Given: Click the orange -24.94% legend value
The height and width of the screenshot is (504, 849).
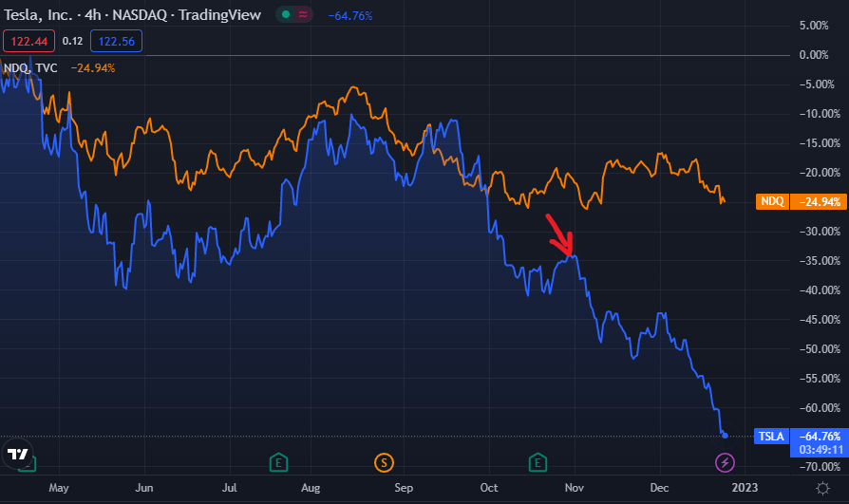Looking at the screenshot, I should (93, 68).
